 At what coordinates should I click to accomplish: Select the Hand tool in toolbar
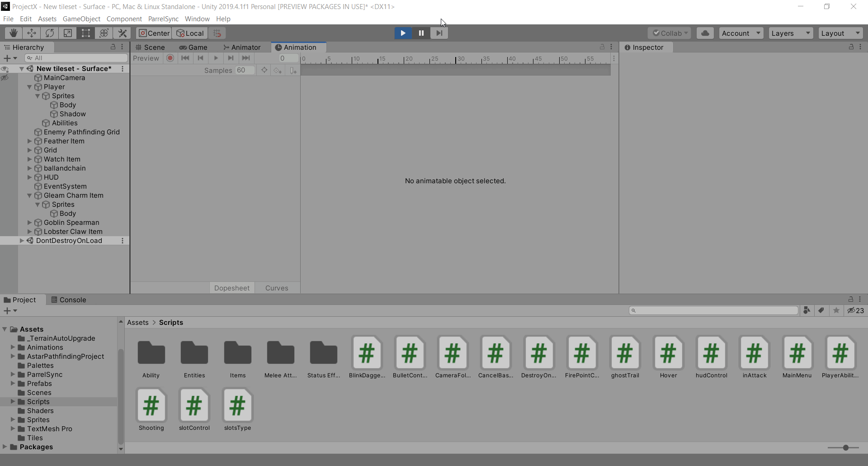point(14,33)
